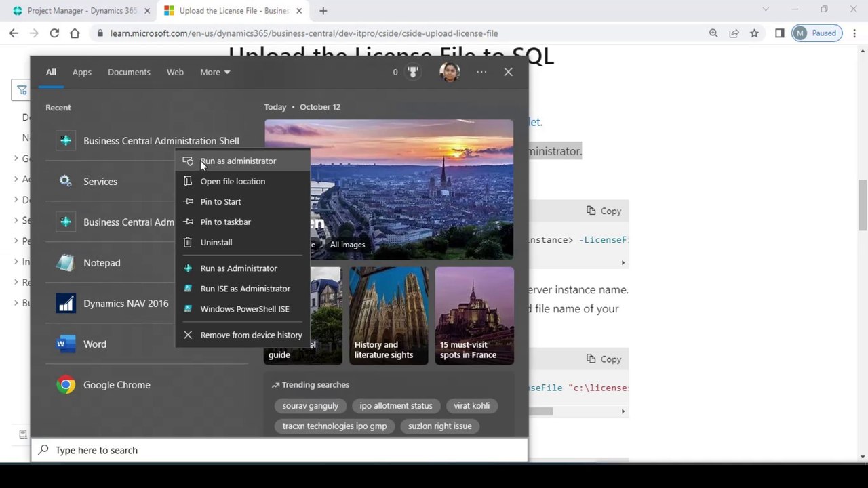Expand the sidebar tree item starting with I
The image size is (868, 488).
tap(16, 262)
